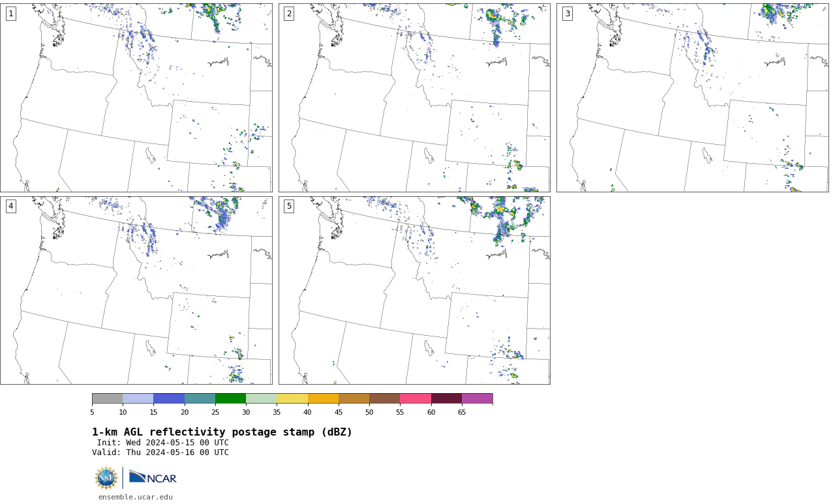This screenshot has width=835, height=504.
Task: Select the orange 40-45 dBZ swatch
Action: click(323, 398)
